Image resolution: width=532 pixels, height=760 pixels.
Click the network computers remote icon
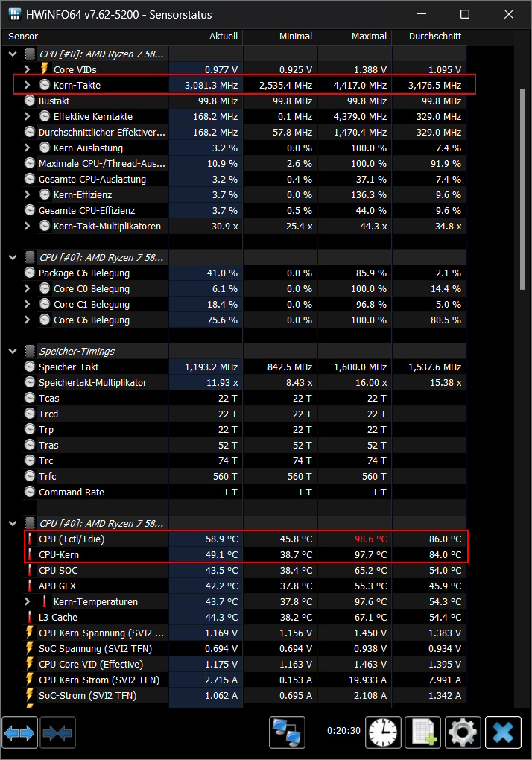pyautogui.click(x=287, y=733)
